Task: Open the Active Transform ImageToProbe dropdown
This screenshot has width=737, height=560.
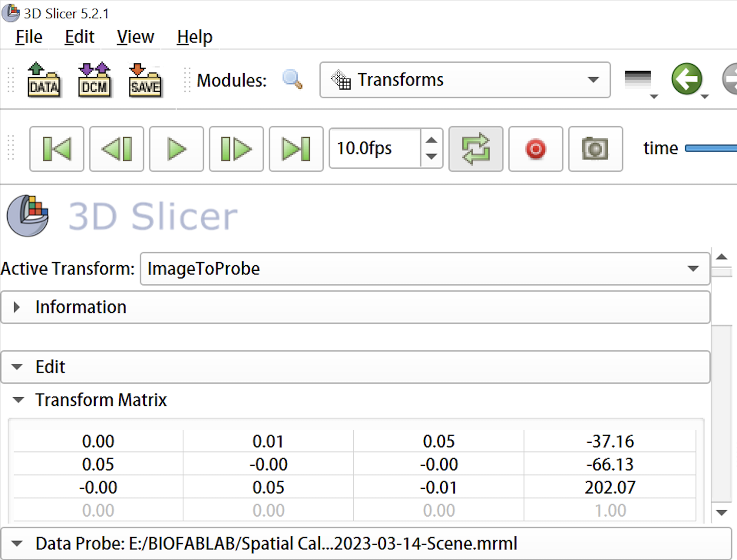Action: point(425,269)
